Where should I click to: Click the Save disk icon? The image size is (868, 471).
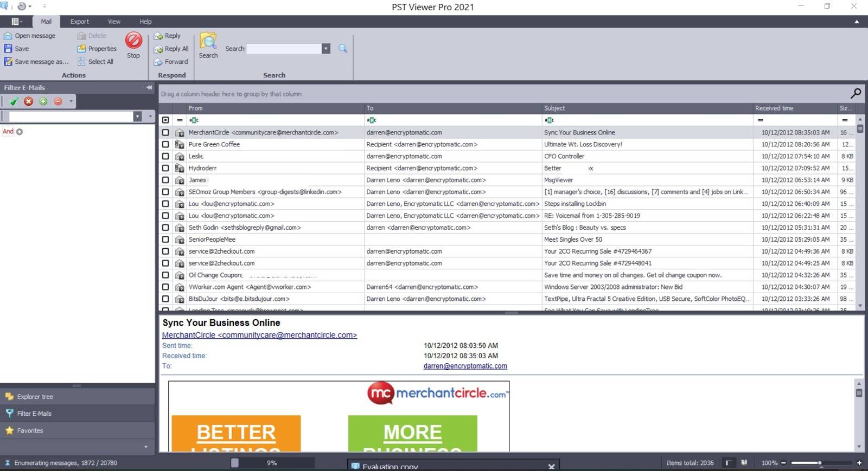point(8,49)
